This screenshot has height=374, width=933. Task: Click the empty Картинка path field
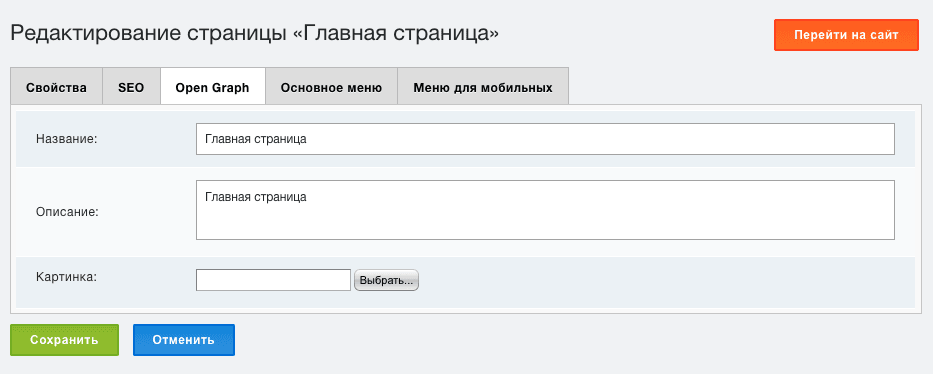click(x=273, y=280)
